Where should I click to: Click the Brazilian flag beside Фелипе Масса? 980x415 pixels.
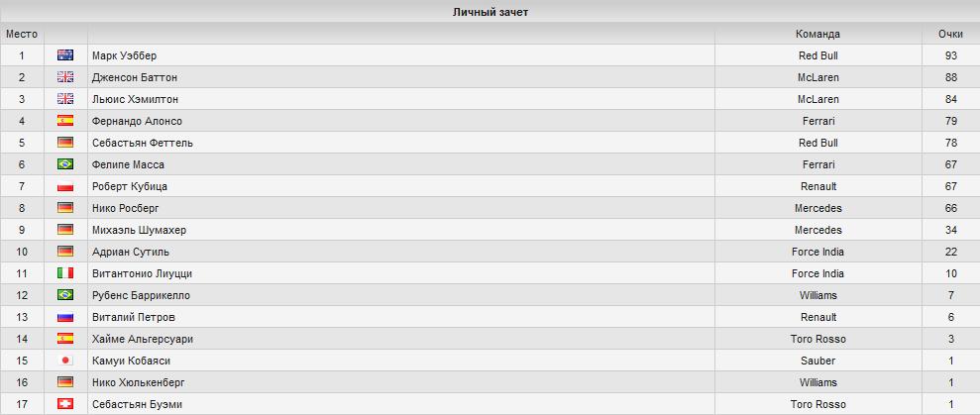point(65,164)
